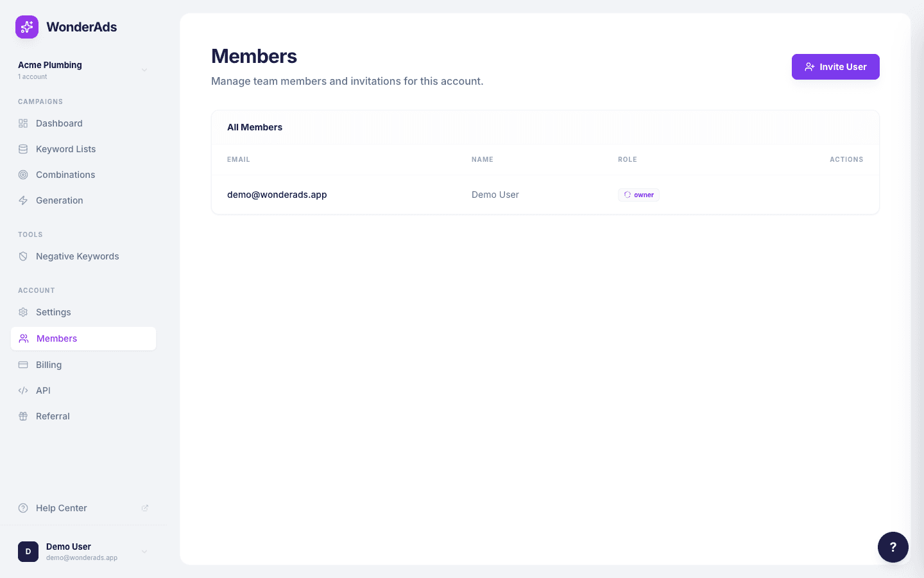Open the Help Center link
The height and width of the screenshot is (578, 924).
61,508
